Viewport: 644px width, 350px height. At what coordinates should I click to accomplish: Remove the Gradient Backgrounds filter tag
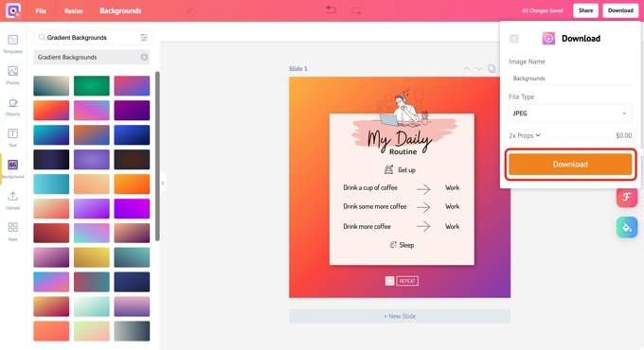point(144,57)
